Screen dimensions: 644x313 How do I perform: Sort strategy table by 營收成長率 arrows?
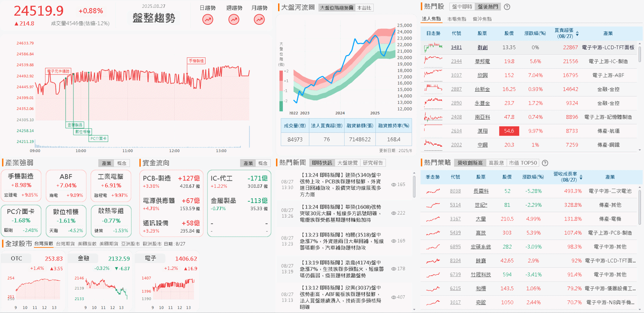581,177
